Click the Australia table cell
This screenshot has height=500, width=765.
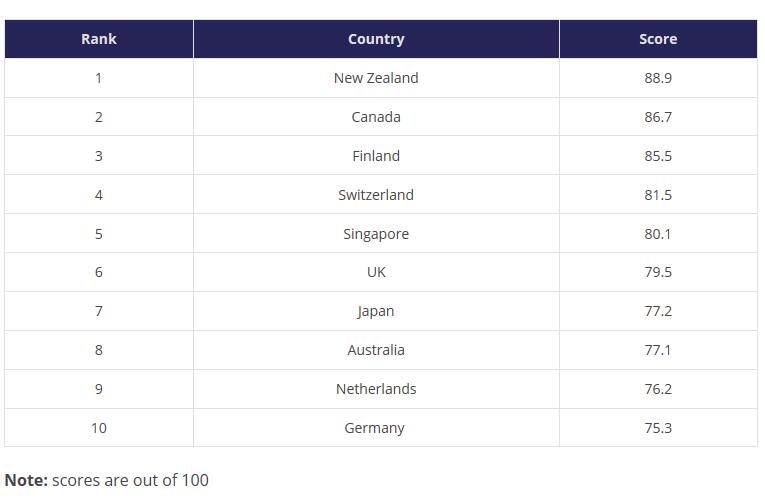(376, 350)
